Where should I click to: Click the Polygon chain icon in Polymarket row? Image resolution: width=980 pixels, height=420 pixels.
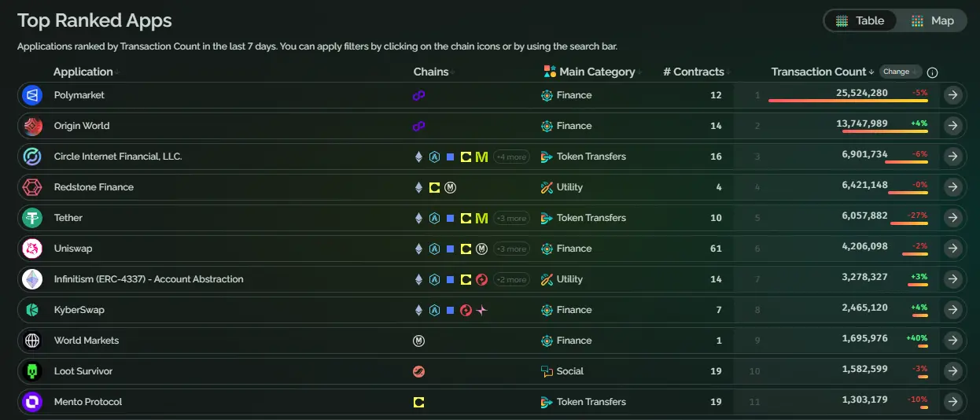(419, 95)
